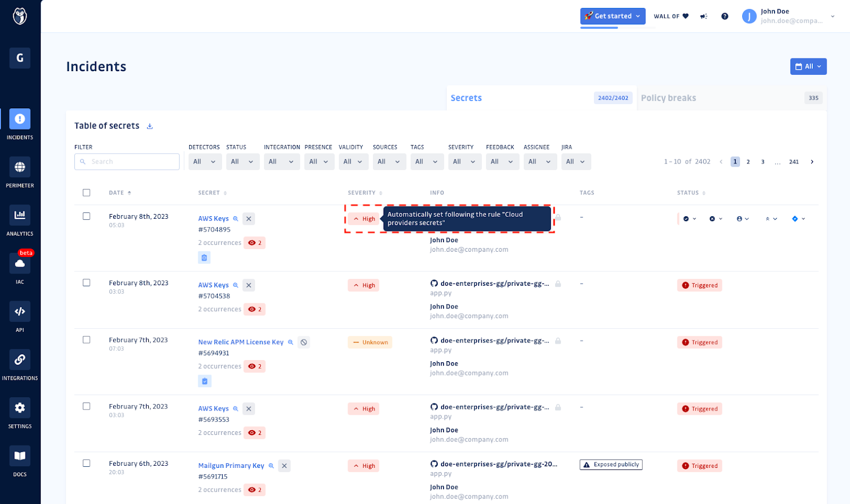The height and width of the screenshot is (504, 850).
Task: Click the GitGuardian owl logo
Action: 20,16
